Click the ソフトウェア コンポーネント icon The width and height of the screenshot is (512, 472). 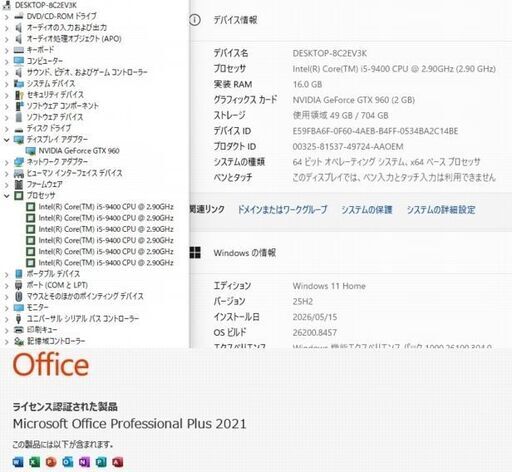click(x=19, y=106)
